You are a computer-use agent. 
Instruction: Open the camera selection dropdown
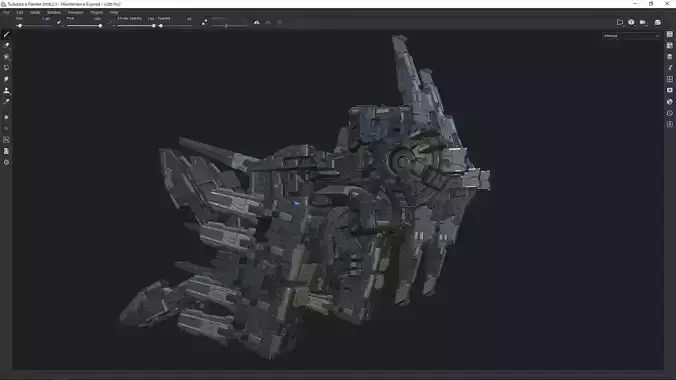[x=643, y=22]
